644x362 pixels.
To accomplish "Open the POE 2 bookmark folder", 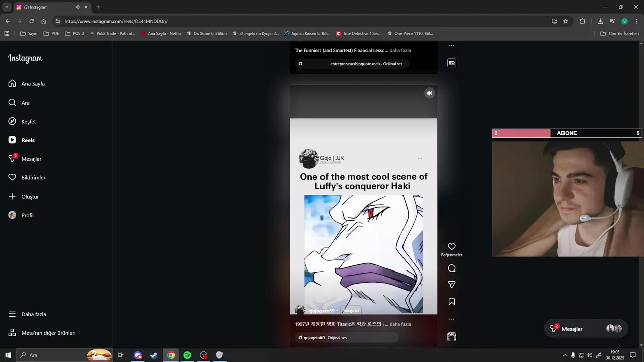I will pyautogui.click(x=74, y=34).
